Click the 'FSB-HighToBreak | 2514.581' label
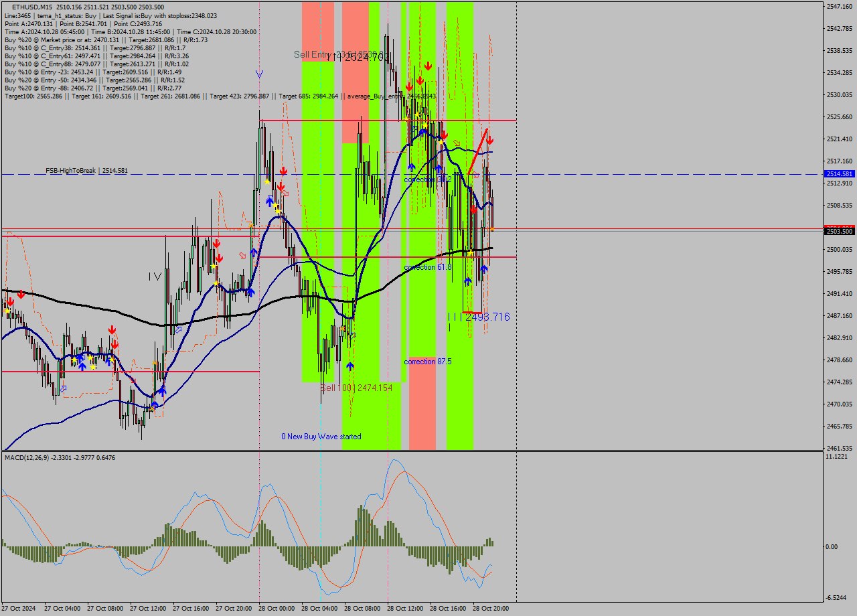 [86, 171]
